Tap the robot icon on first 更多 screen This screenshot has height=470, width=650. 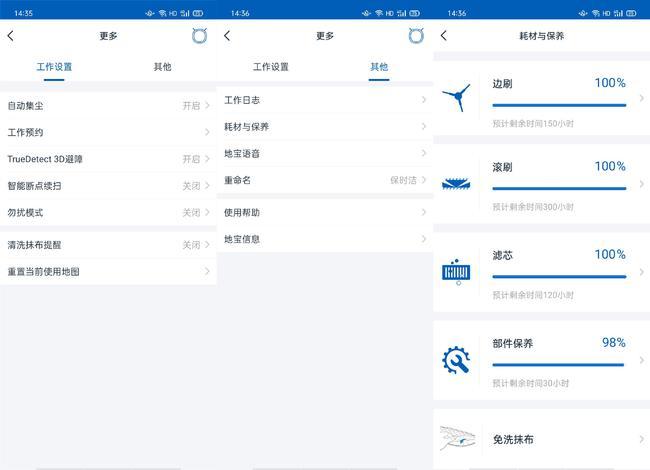pyautogui.click(x=199, y=36)
